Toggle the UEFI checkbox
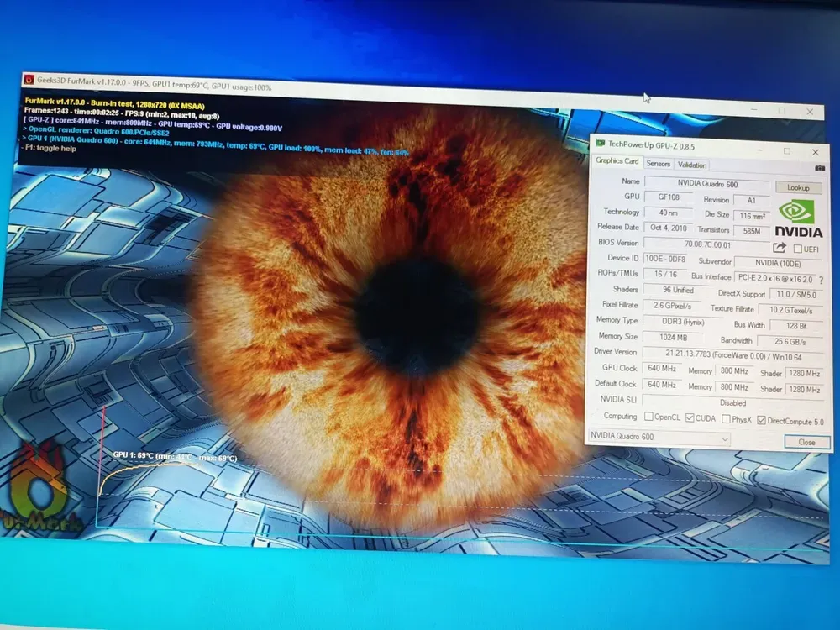Viewport: 840px width, 630px height. point(797,249)
